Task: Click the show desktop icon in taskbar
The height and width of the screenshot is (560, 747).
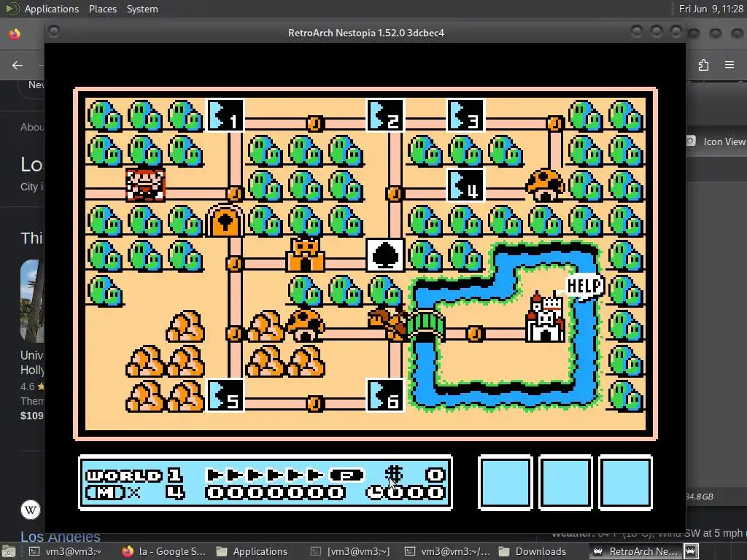Action: (8, 552)
